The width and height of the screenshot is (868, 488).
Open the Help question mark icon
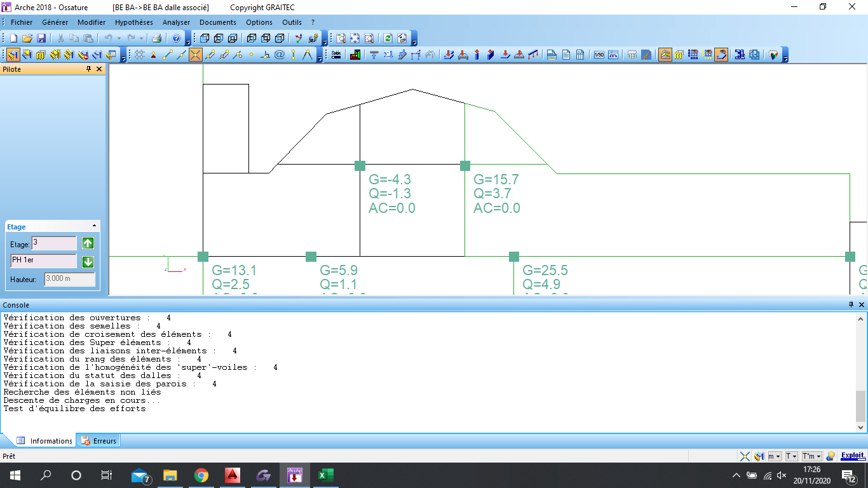coord(177,38)
